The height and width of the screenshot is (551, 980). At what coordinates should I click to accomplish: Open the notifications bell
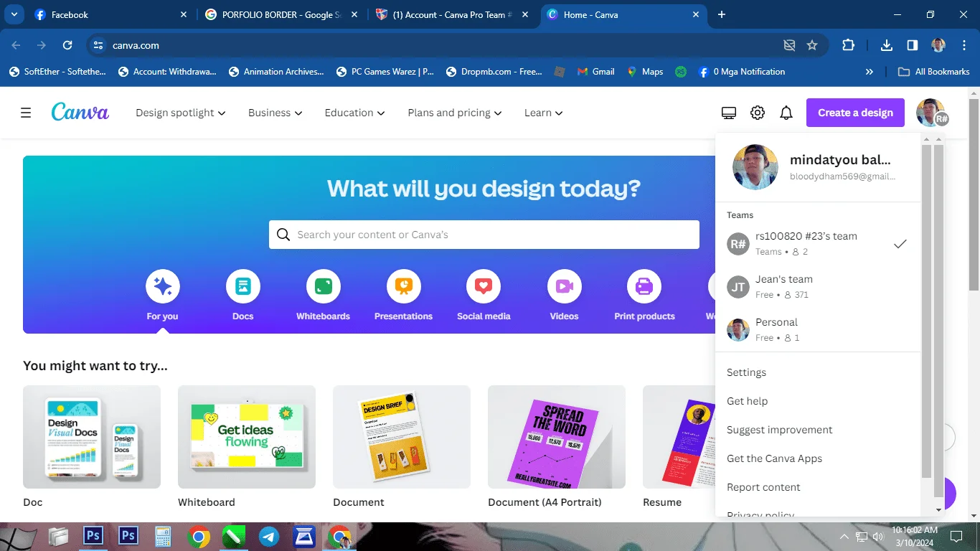pos(786,113)
